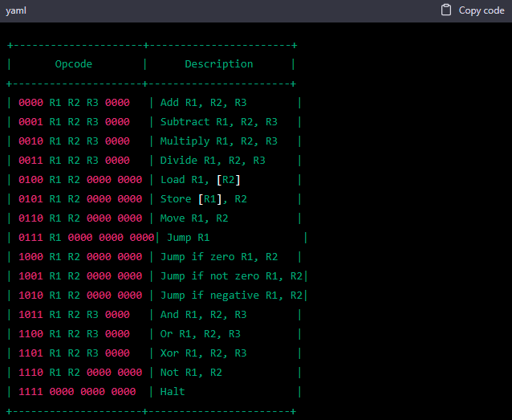This screenshot has width=512, height=420.
Task: Click the yaml language label
Action: (x=17, y=10)
